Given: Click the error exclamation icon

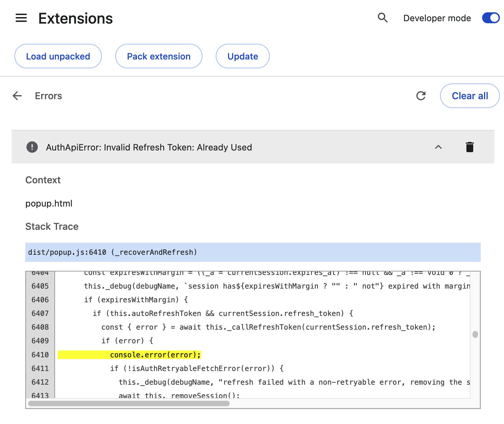Looking at the screenshot, I should [x=32, y=147].
